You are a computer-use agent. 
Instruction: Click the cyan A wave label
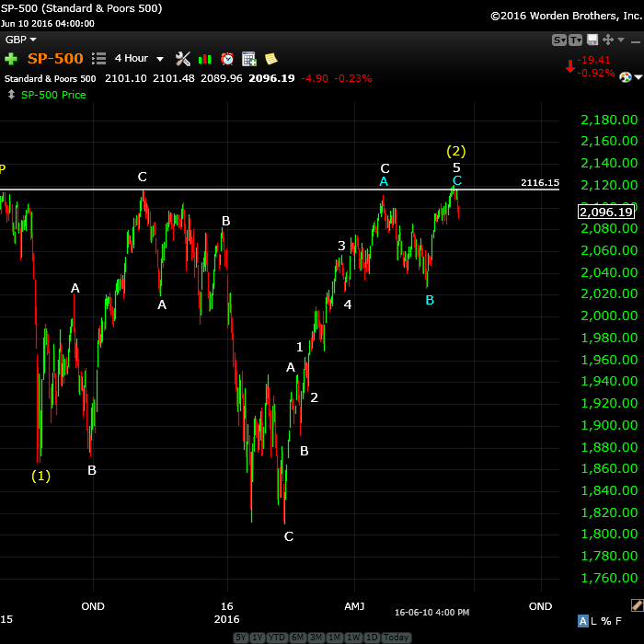pos(384,181)
